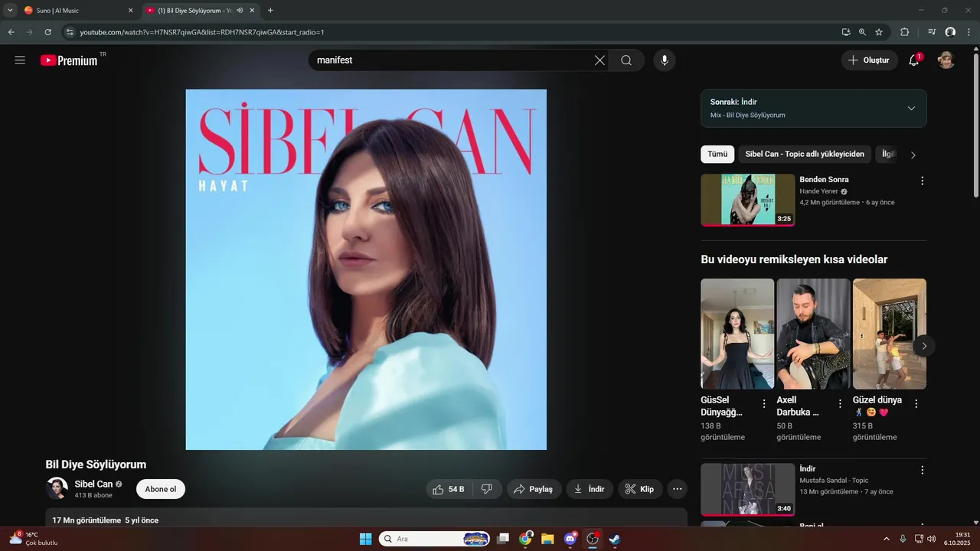Open Chrome zoom magnifier in address bar
Screen dimensions: 980x551
click(862, 32)
